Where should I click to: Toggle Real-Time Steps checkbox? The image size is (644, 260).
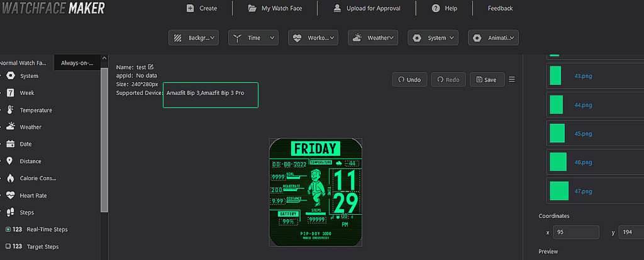pyautogui.click(x=8, y=229)
